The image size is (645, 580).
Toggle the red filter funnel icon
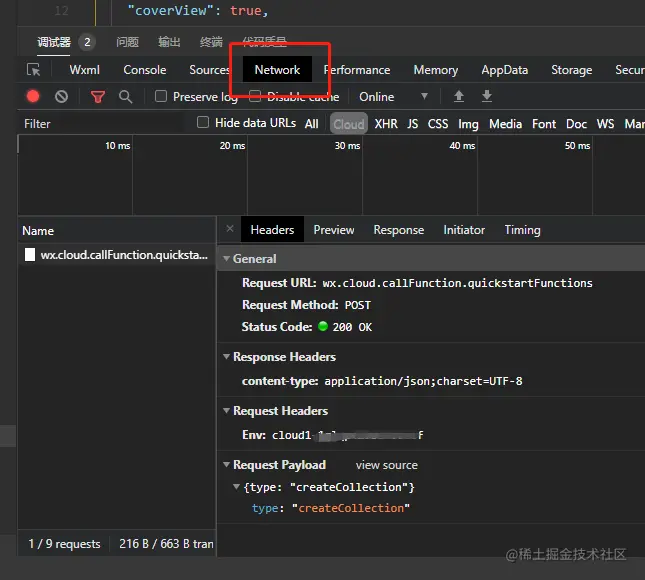pyautogui.click(x=97, y=97)
